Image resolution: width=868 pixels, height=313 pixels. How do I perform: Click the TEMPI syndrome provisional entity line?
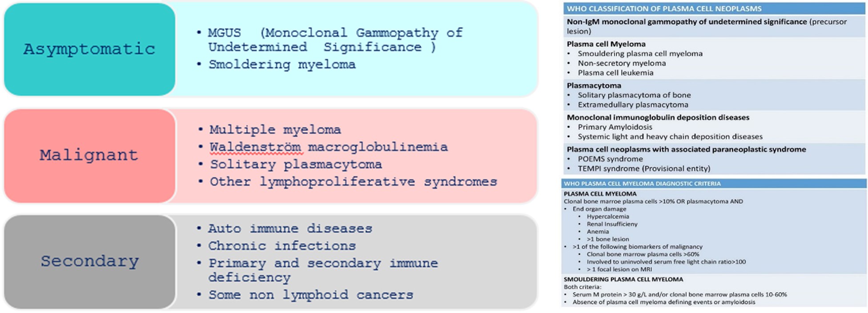click(x=644, y=169)
